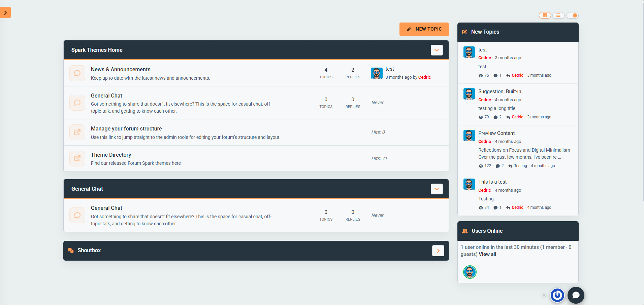644x305 pixels.
Task: Click the View all online users link
Action: coord(487,254)
